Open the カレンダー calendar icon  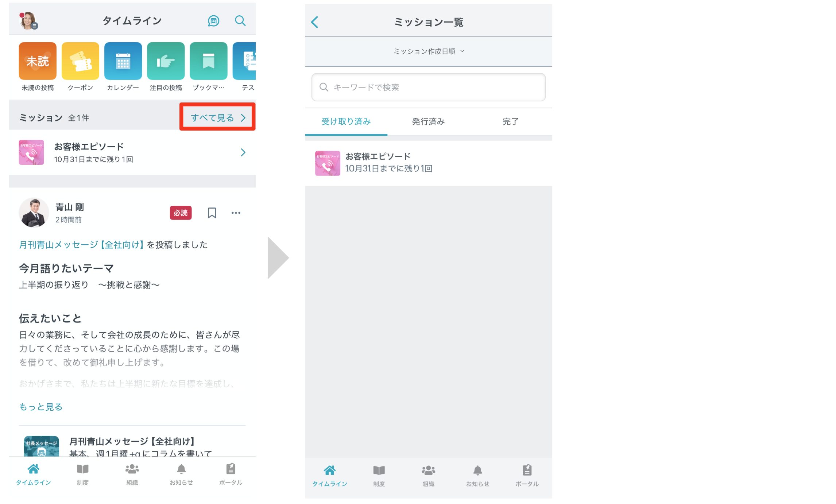[x=123, y=61]
